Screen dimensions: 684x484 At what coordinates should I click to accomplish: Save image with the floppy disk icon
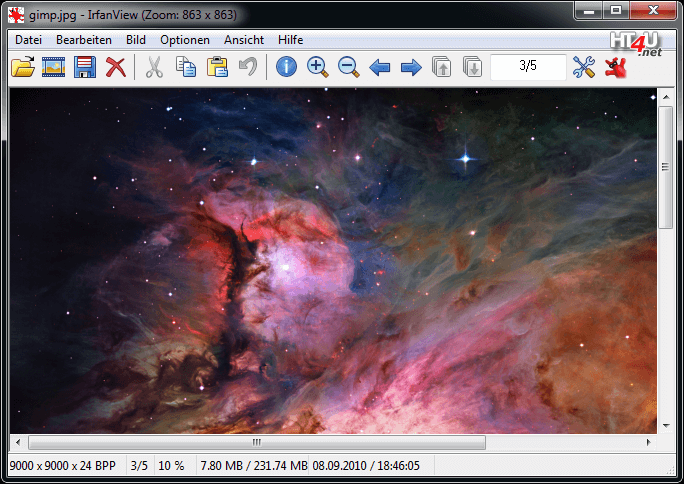click(x=85, y=67)
